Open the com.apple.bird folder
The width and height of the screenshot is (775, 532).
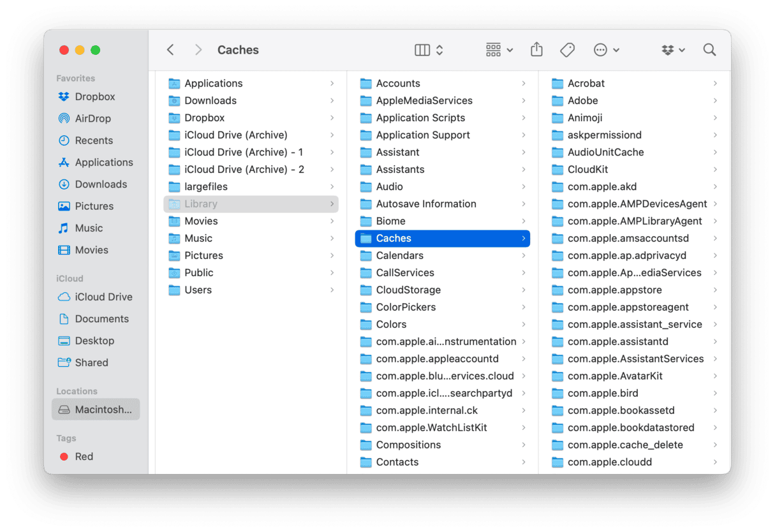coord(634,394)
